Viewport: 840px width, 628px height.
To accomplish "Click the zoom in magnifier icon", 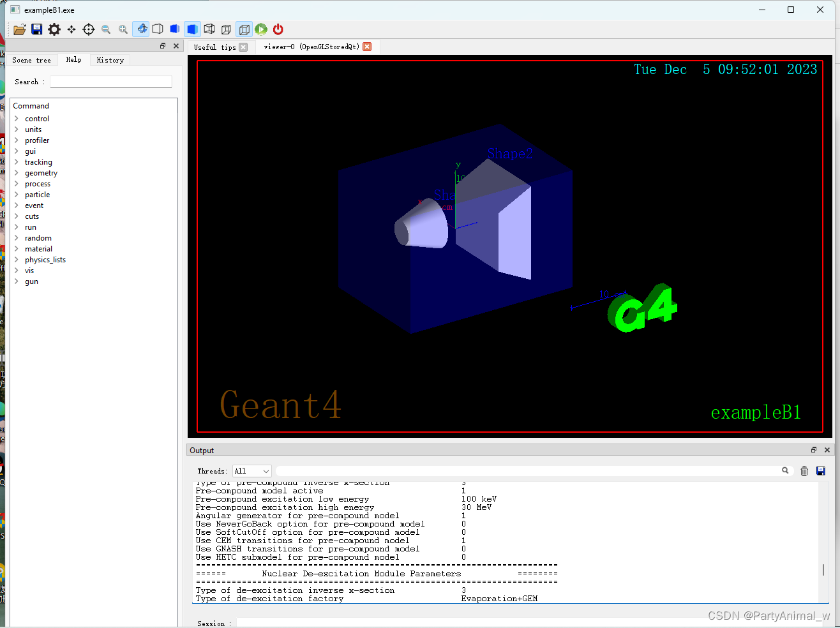I will pos(123,29).
